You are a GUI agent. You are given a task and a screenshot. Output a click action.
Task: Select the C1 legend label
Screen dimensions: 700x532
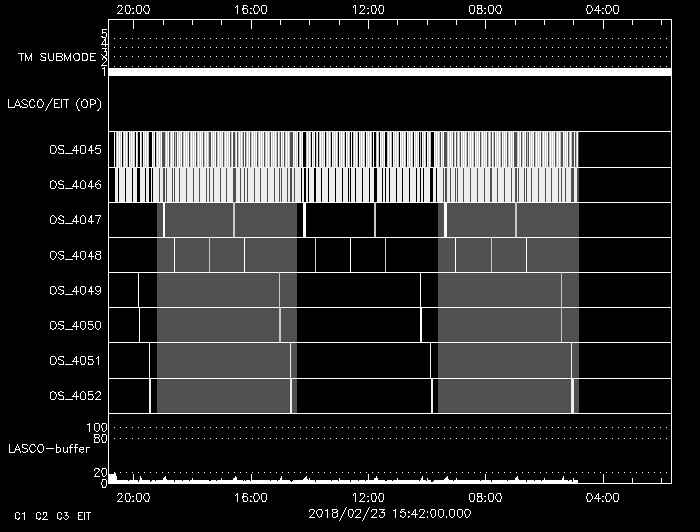point(20,516)
